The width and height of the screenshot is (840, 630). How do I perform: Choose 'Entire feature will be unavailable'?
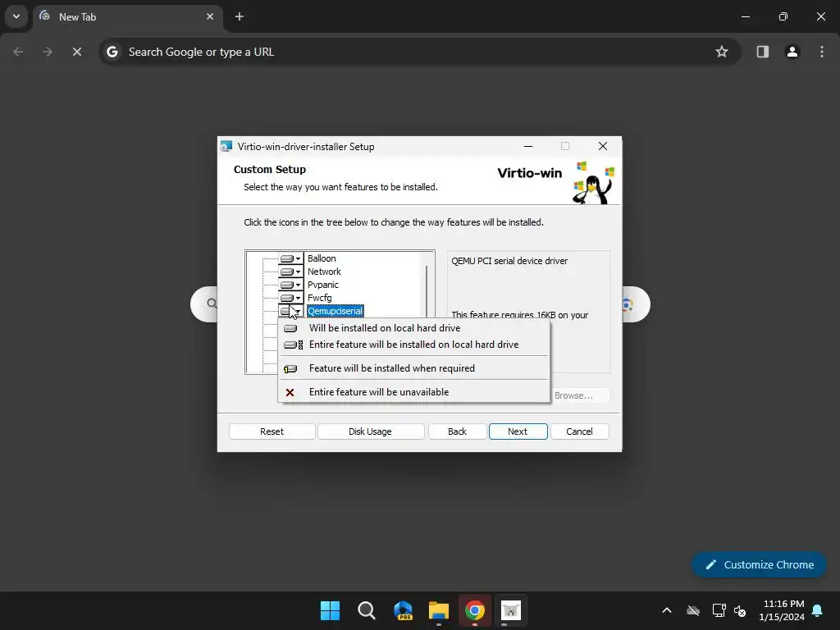click(x=414, y=392)
